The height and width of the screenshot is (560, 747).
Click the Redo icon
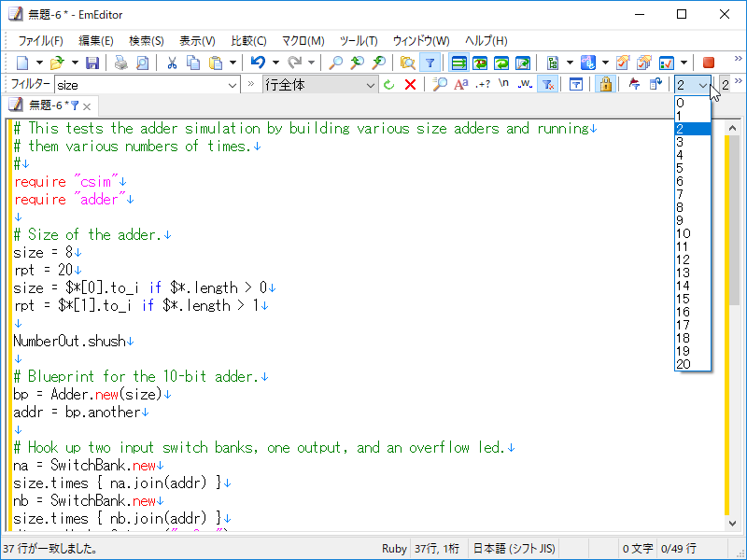(295, 63)
